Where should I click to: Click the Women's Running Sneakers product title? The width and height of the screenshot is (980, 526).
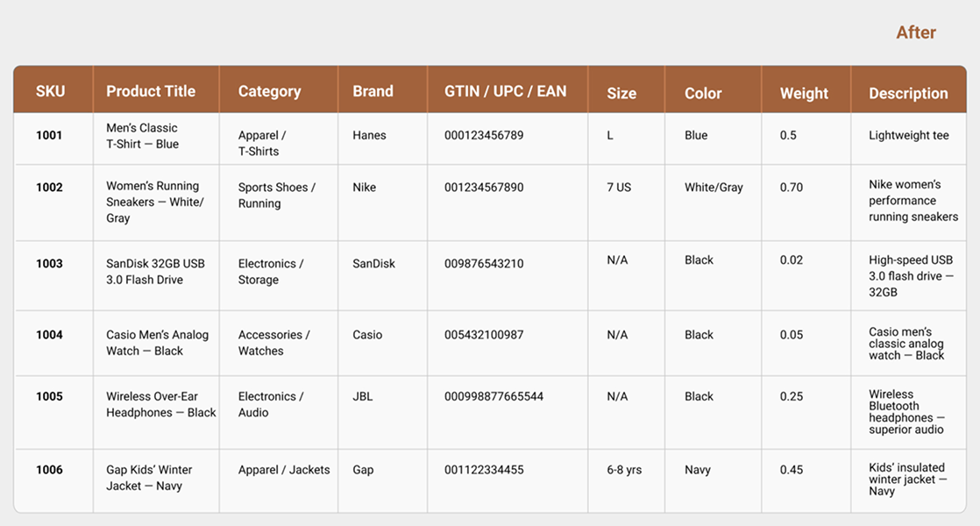pos(154,202)
